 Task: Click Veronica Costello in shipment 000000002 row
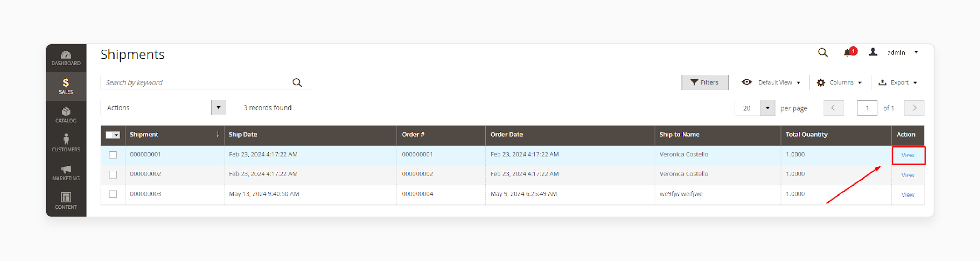pos(684,174)
